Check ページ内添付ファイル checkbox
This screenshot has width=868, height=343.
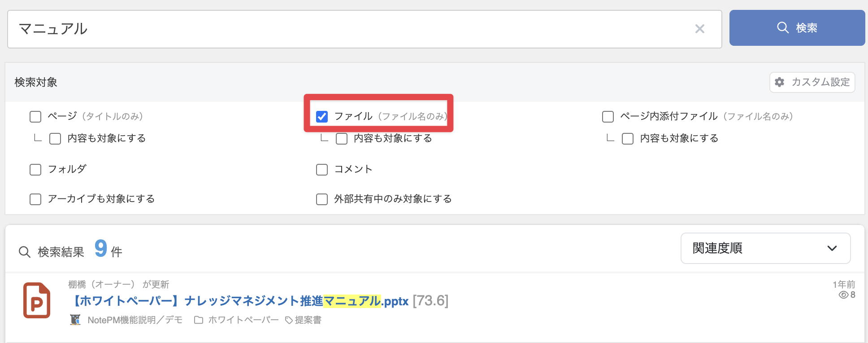(x=608, y=117)
